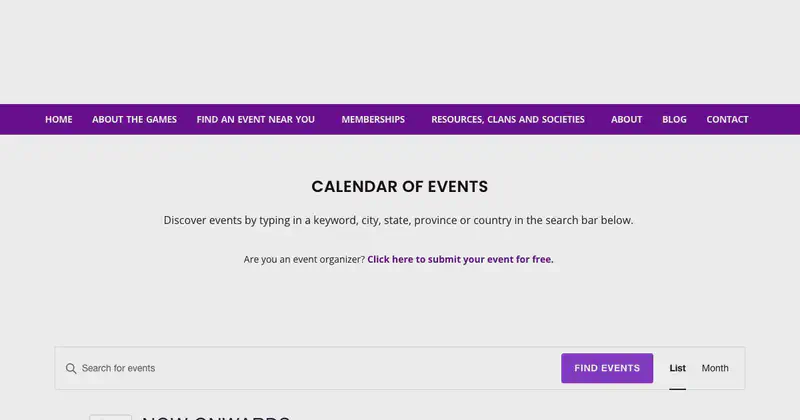This screenshot has height=420, width=800.
Task: Open the Now Onwards date picker heading
Action: pos(216,417)
